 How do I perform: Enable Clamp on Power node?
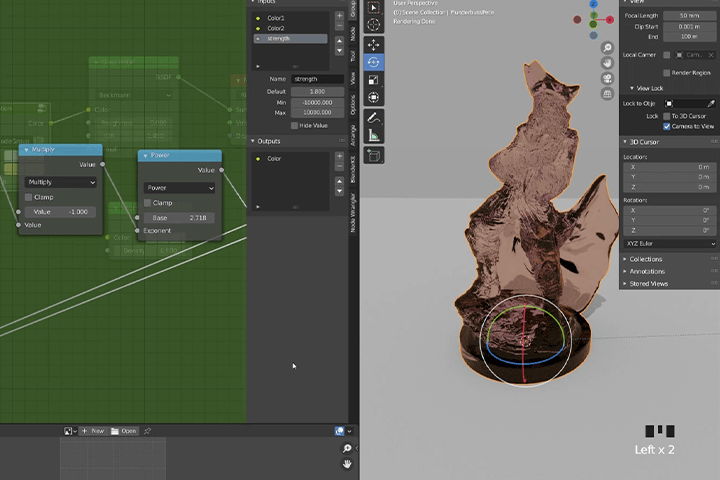[x=147, y=203]
